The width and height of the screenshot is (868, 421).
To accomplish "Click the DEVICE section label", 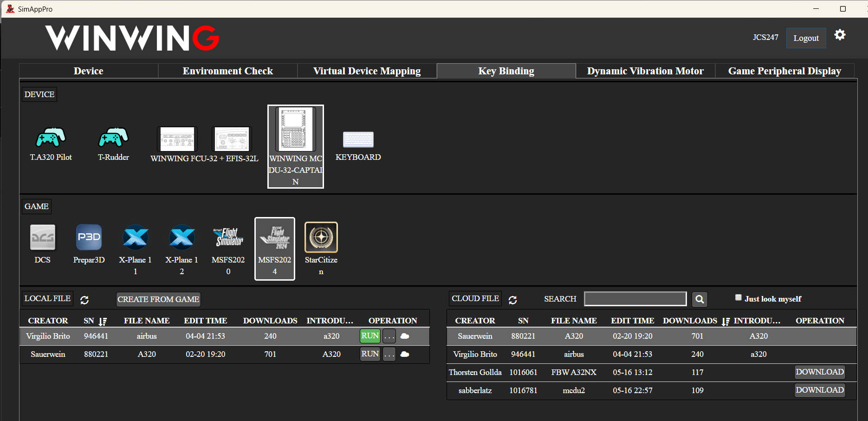I will tap(39, 94).
